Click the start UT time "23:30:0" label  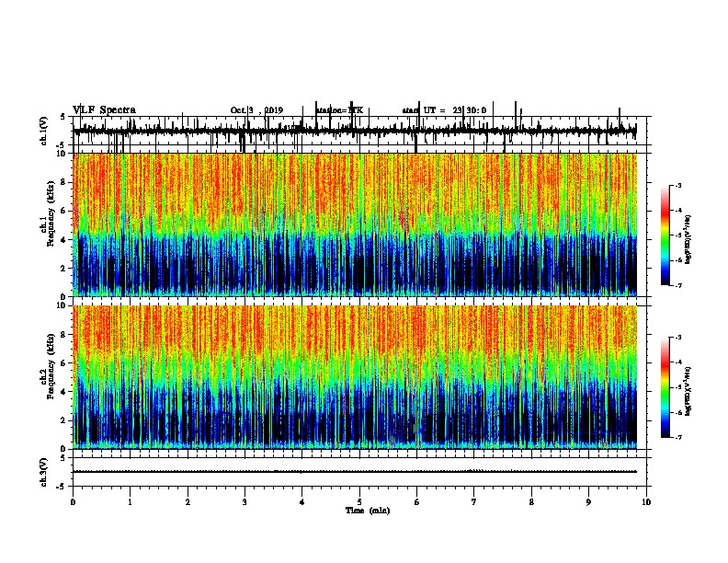(x=470, y=110)
